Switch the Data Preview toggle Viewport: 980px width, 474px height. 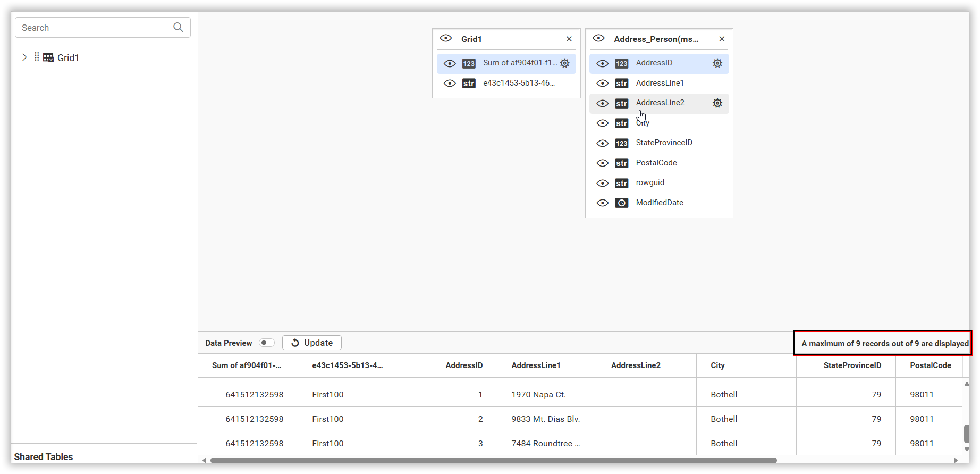tap(266, 343)
